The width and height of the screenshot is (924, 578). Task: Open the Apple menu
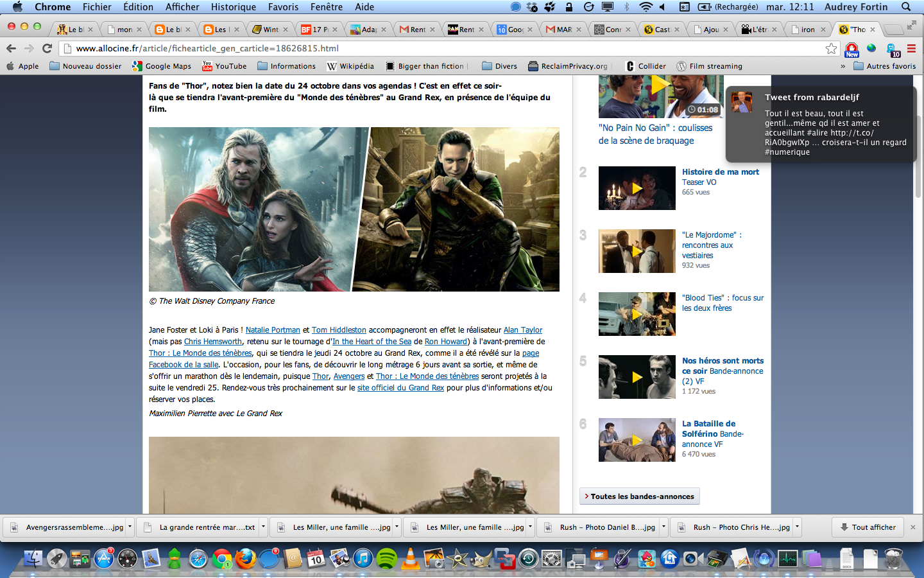click(x=17, y=7)
